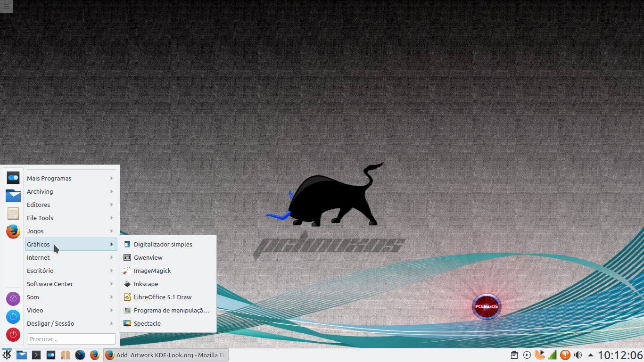The image size is (644, 362).
Task: Expand the Internet submenu arrow
Action: tap(112, 257)
